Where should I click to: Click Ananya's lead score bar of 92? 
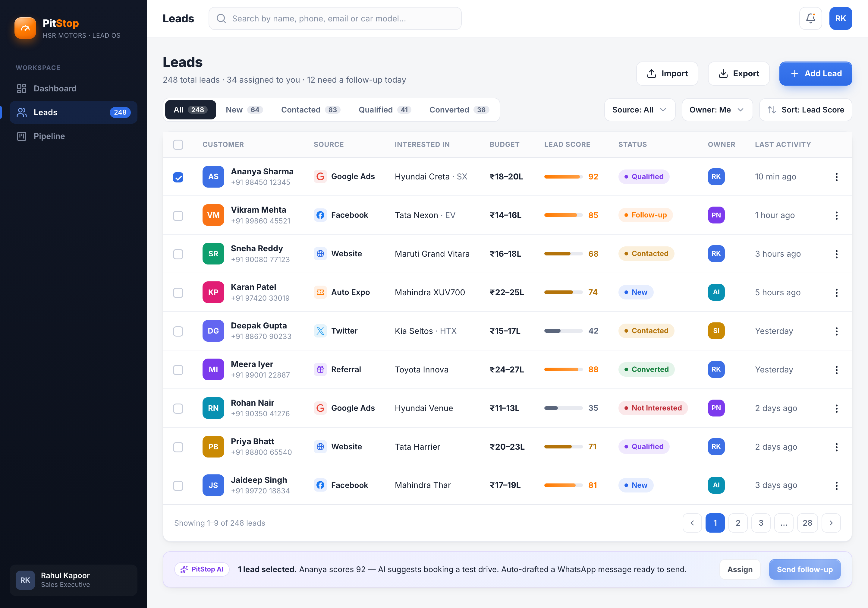[x=563, y=177]
